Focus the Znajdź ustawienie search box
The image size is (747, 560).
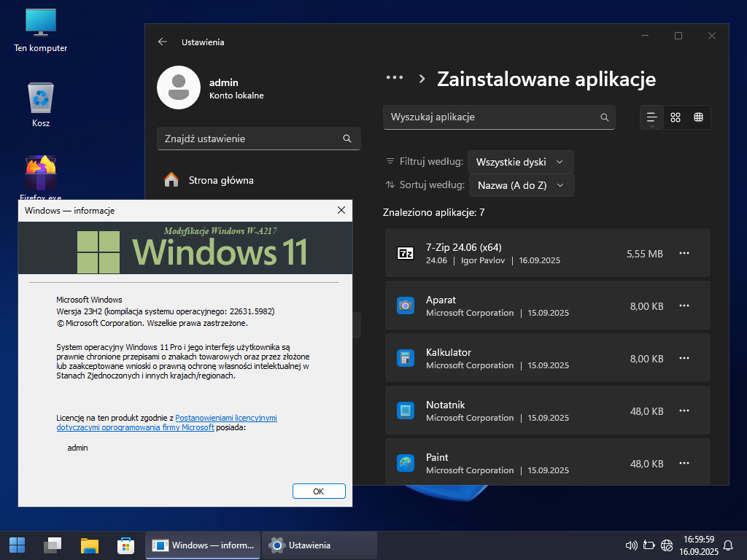point(252,139)
